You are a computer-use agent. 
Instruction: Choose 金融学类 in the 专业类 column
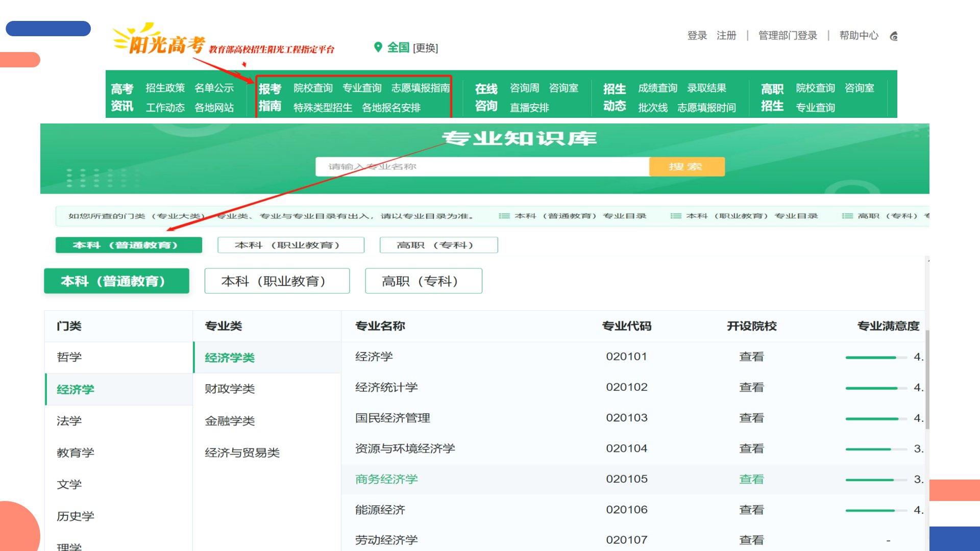[230, 421]
